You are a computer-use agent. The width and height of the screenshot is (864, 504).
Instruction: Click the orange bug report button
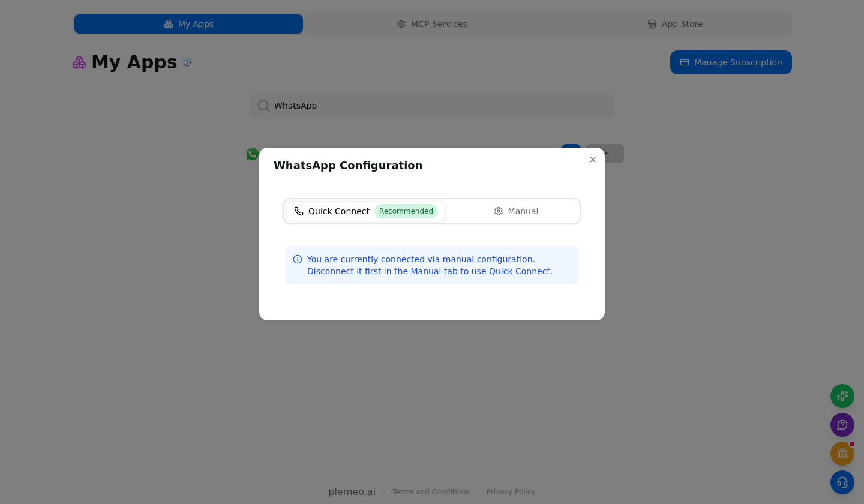click(x=842, y=454)
